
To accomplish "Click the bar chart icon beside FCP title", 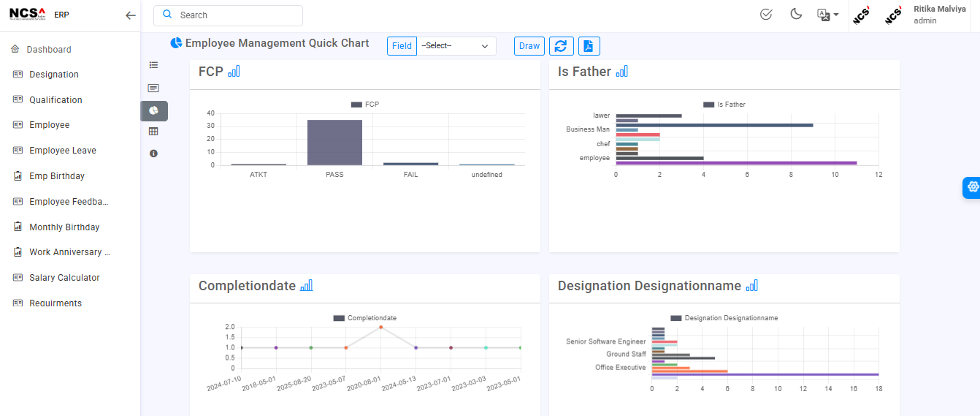I will click(234, 71).
